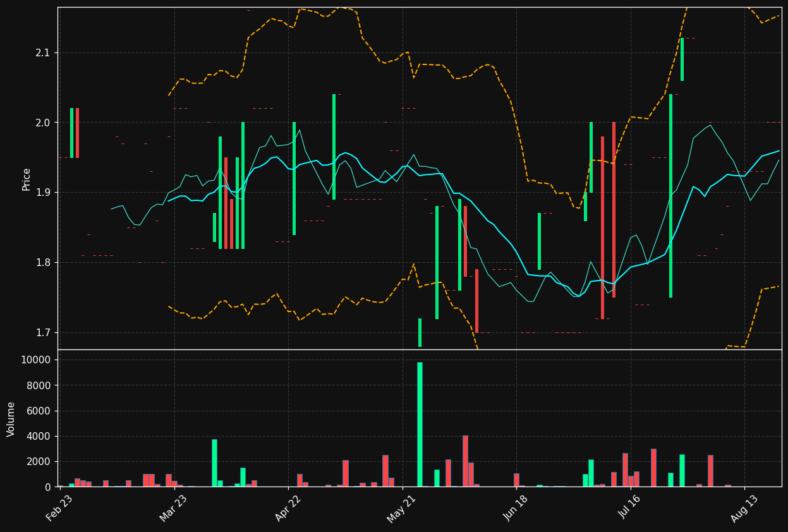Click the 'Feb 23' date label
The height and width of the screenshot is (532, 788).
[x=59, y=507]
